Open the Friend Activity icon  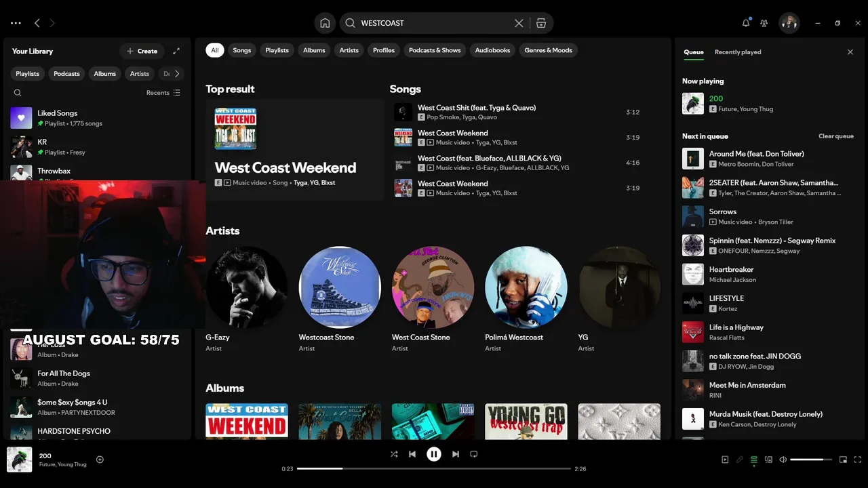764,23
